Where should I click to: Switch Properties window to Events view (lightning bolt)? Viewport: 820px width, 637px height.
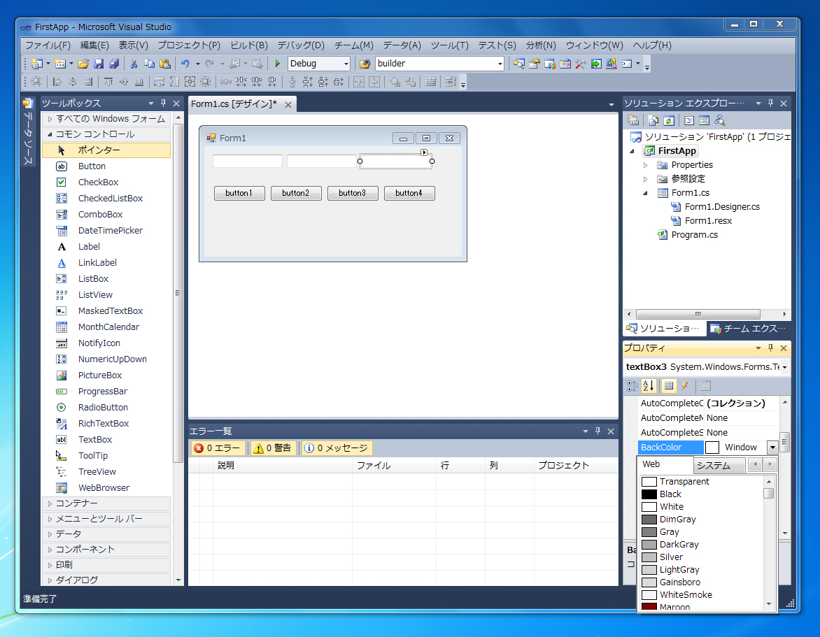[x=684, y=387]
